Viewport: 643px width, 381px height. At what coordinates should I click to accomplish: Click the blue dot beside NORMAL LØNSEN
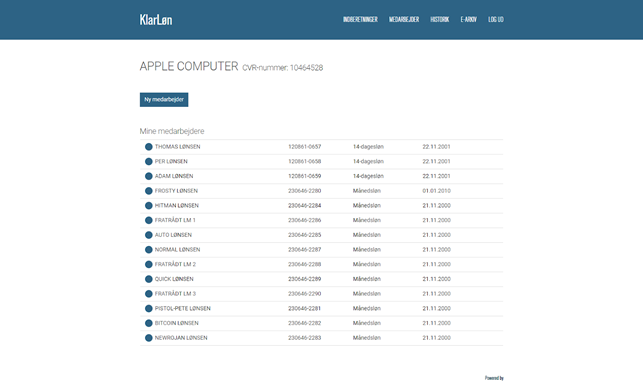pos(148,250)
